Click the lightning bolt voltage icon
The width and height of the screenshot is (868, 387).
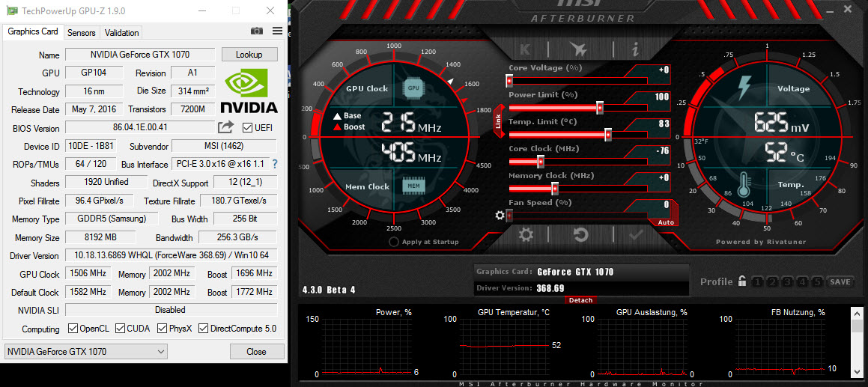(744, 88)
